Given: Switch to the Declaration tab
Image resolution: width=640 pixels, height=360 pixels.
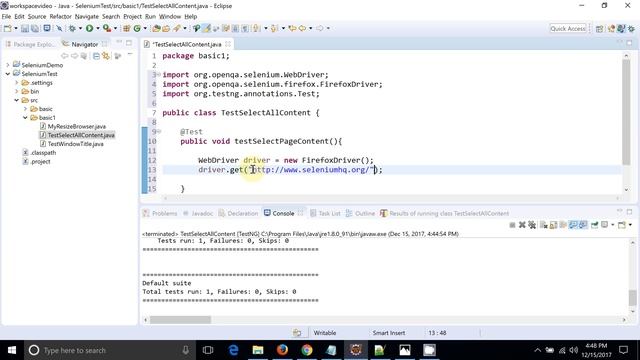Looking at the screenshot, I should click(238, 213).
